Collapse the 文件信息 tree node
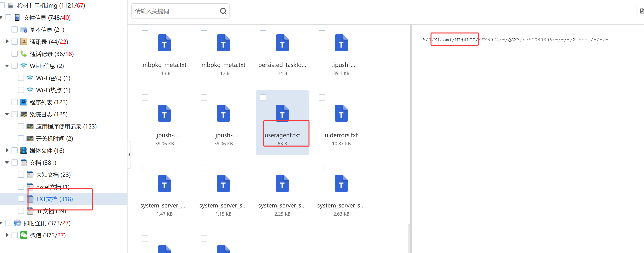 [x=1, y=18]
